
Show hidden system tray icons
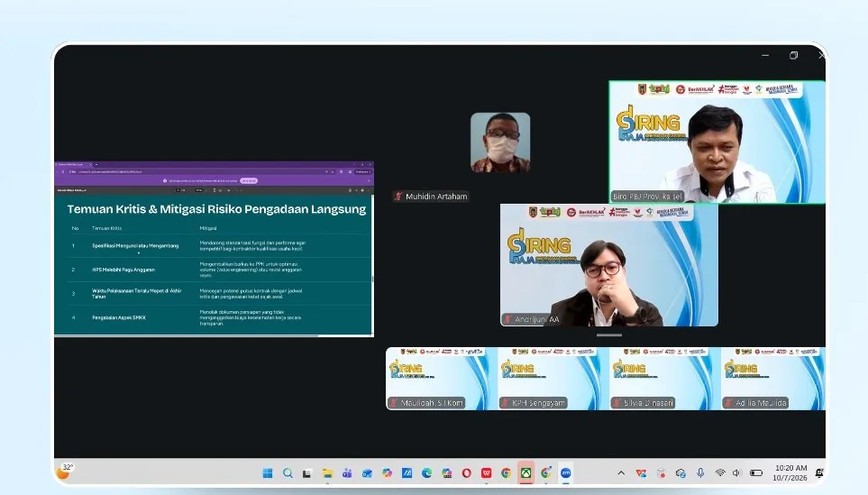621,472
